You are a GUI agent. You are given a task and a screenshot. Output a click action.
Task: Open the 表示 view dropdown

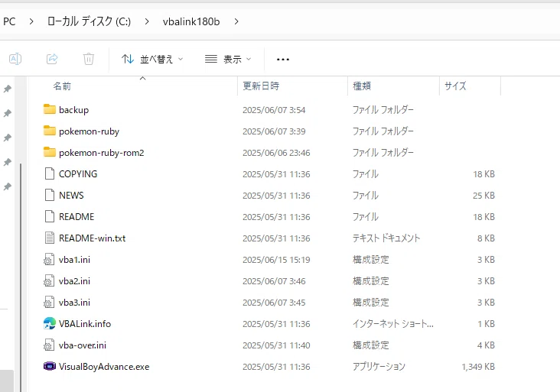(228, 59)
